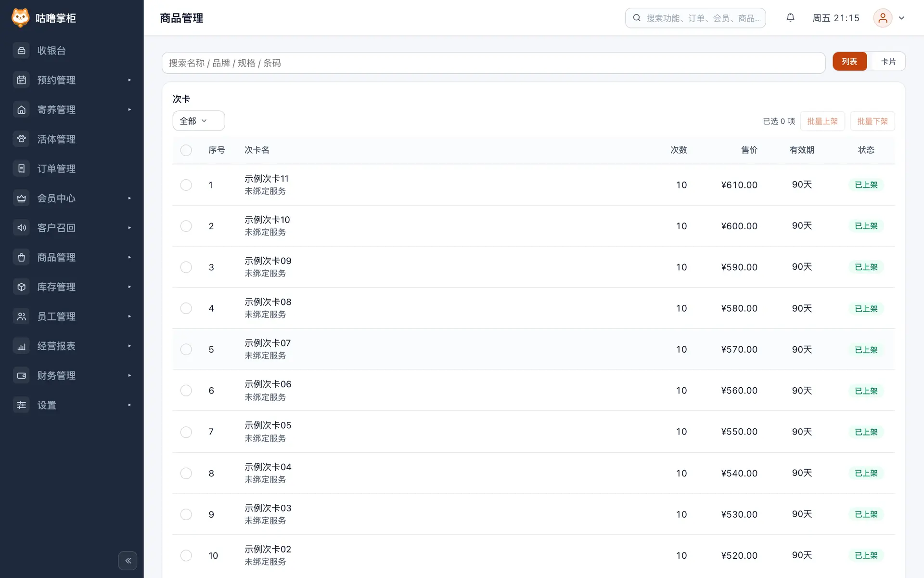Open notifications bell icon
Image resolution: width=924 pixels, height=578 pixels.
(x=790, y=18)
